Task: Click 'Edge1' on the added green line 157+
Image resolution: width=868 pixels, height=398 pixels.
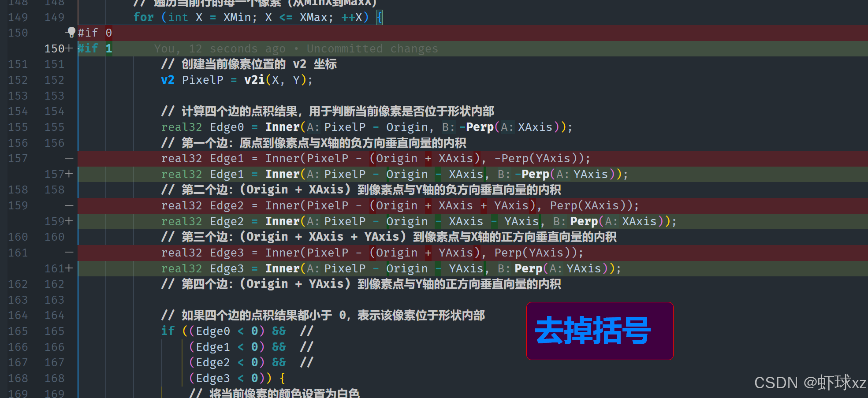Action: pyautogui.click(x=227, y=174)
